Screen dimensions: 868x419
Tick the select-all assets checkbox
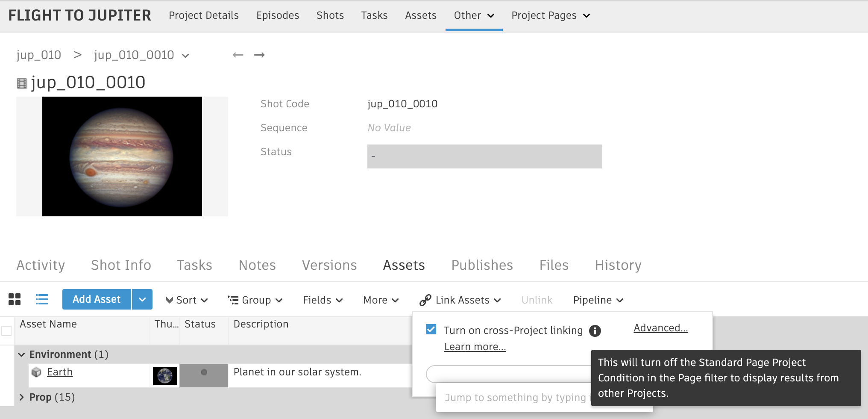7,331
